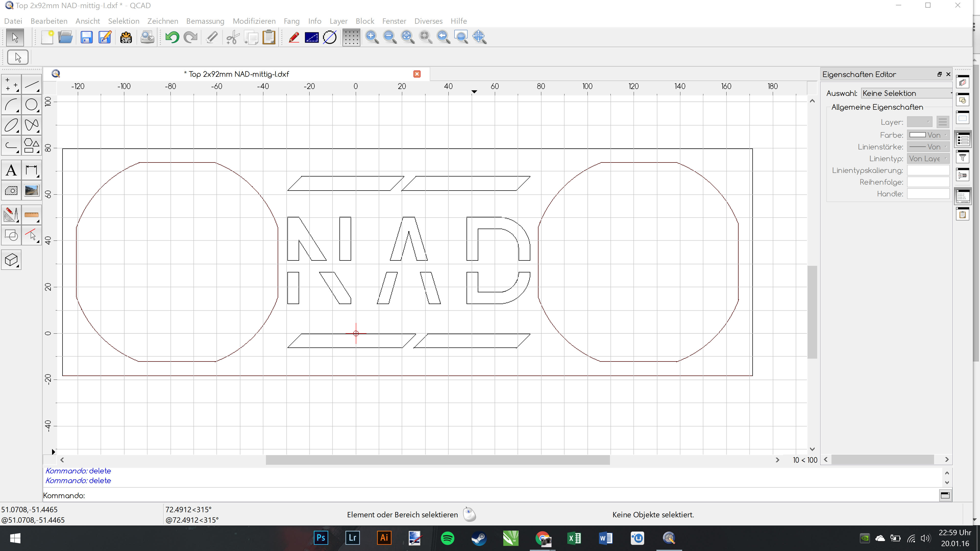Open the Linienstärke dropdown
The image size is (980, 551).
[x=928, y=147]
